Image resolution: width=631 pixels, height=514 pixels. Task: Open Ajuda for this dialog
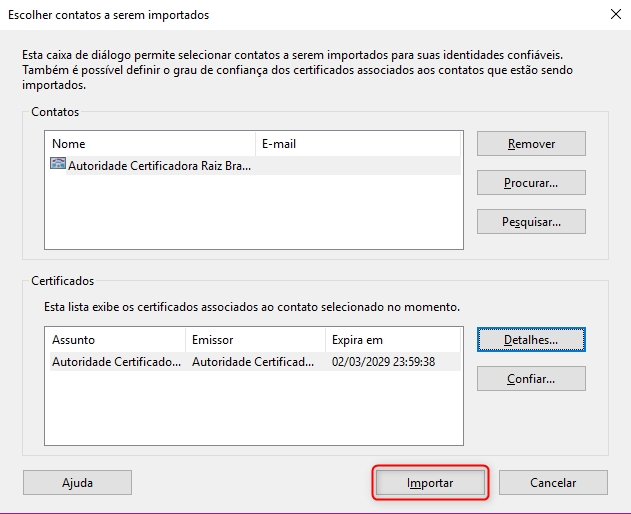[77, 483]
